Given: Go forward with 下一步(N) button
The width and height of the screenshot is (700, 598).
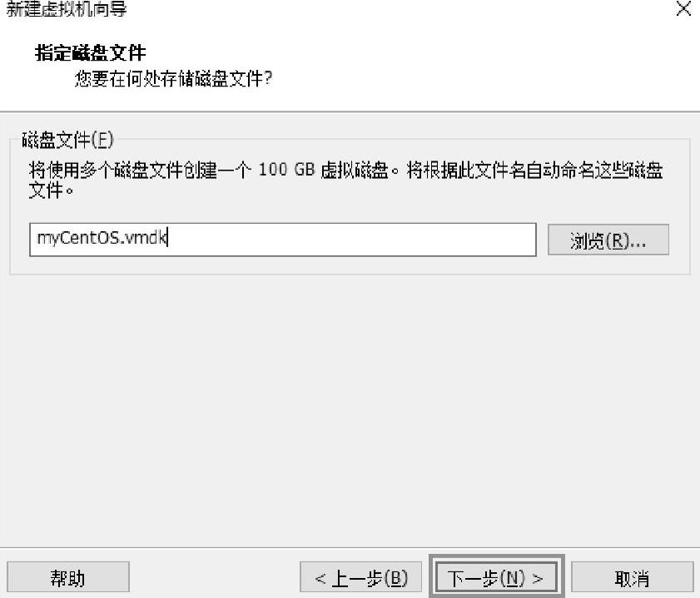Looking at the screenshot, I should 496,578.
